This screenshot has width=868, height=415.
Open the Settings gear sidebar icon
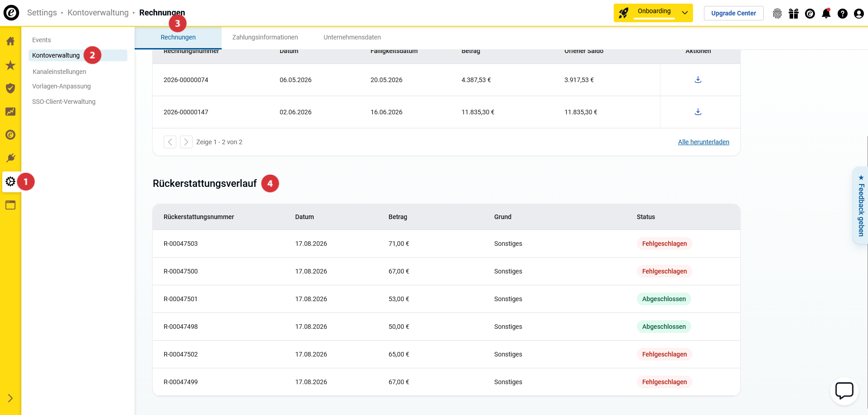tap(10, 181)
